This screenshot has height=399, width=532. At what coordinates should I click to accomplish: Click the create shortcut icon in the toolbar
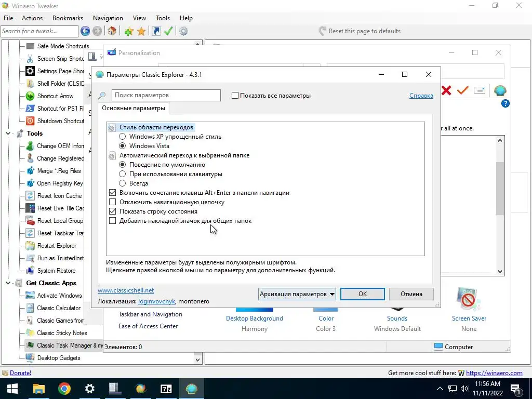click(156, 31)
